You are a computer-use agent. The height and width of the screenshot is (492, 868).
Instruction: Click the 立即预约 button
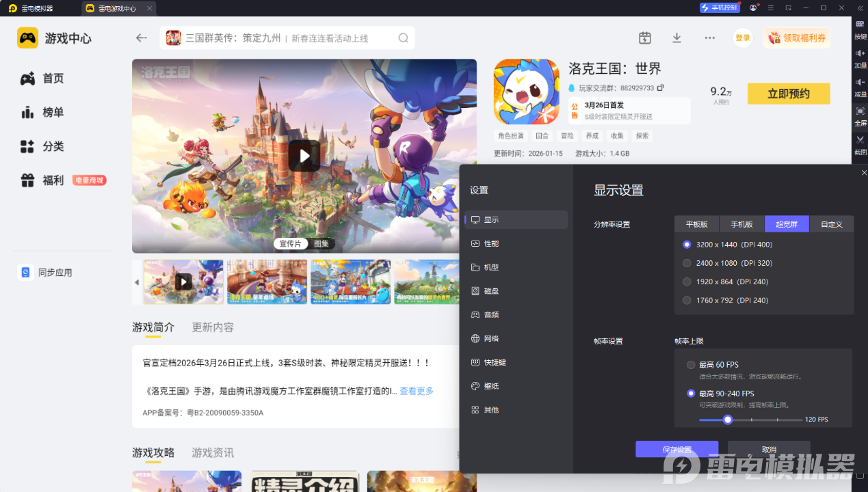pos(788,94)
